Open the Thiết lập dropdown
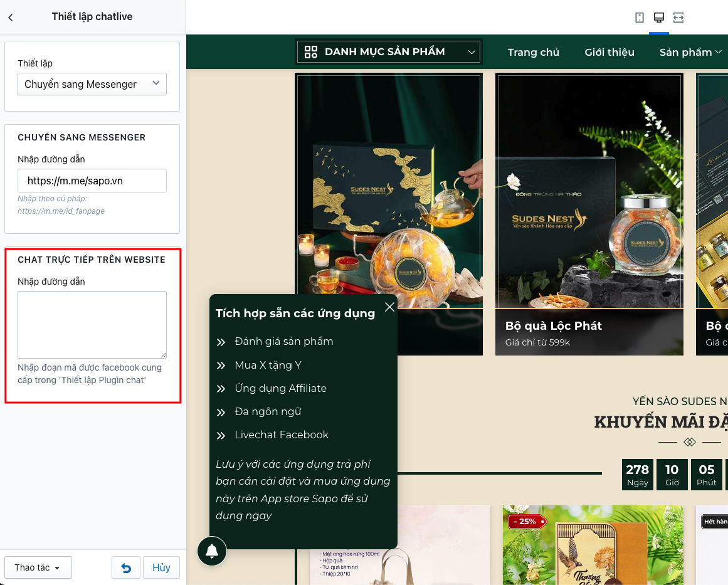The height and width of the screenshot is (585, 728). tap(92, 84)
